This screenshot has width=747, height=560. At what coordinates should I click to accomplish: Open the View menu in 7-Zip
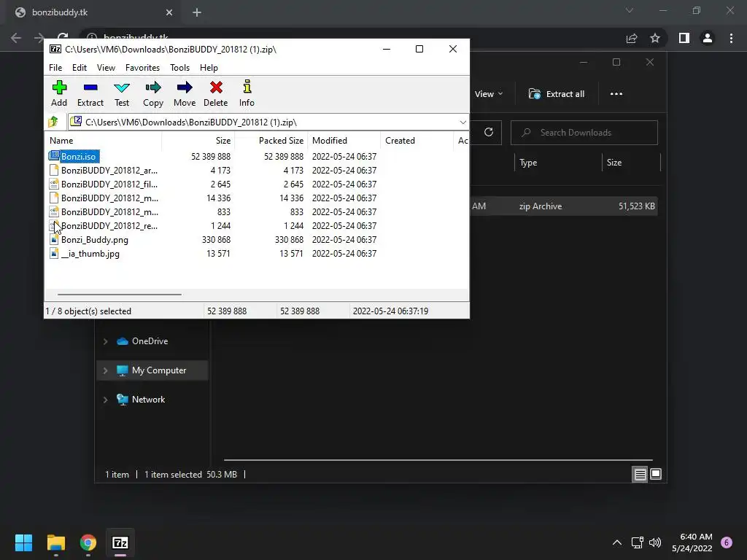[106, 68]
